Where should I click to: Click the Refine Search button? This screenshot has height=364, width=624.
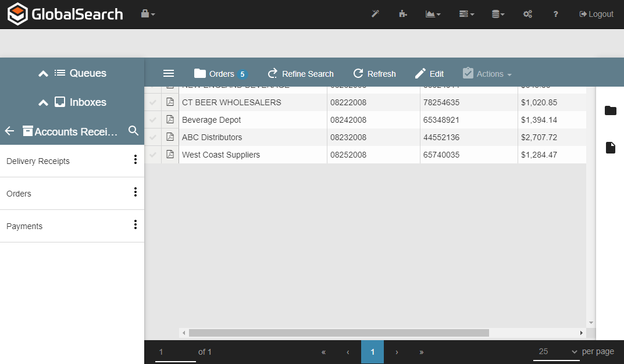click(x=300, y=74)
